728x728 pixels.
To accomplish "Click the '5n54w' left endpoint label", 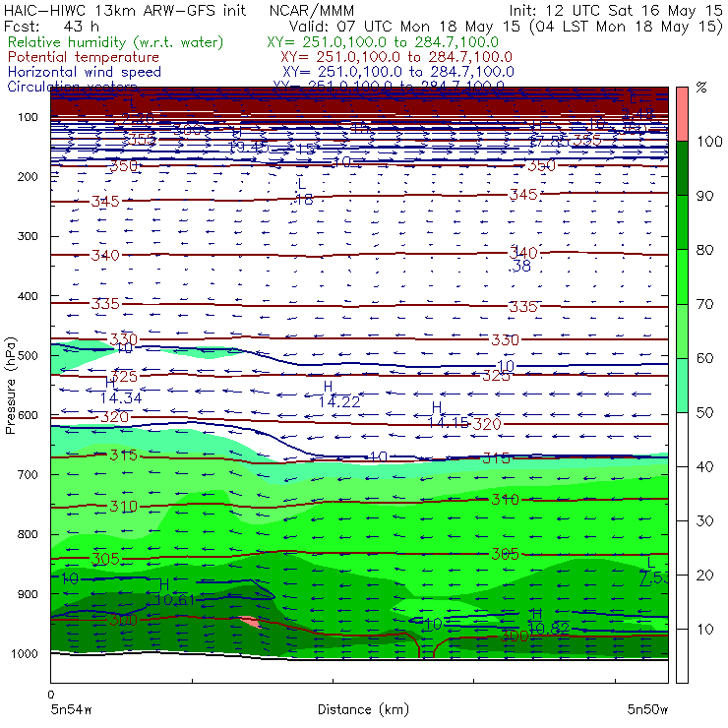I will [x=71, y=709].
